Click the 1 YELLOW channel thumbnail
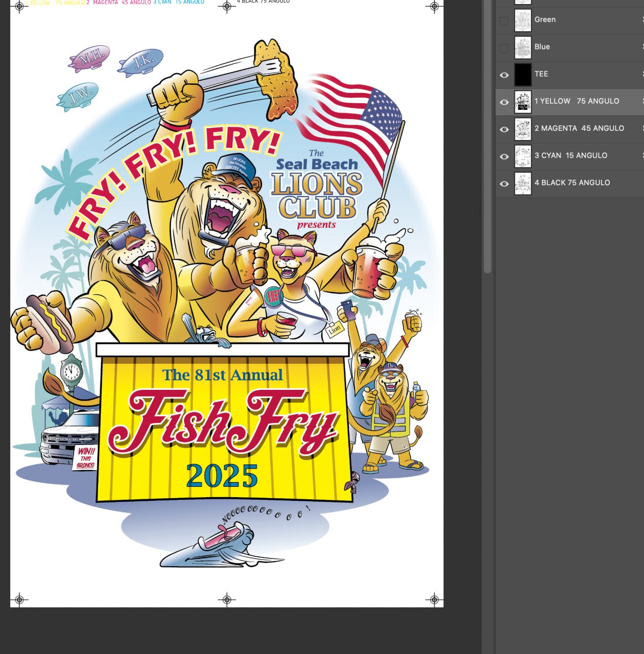 [522, 102]
